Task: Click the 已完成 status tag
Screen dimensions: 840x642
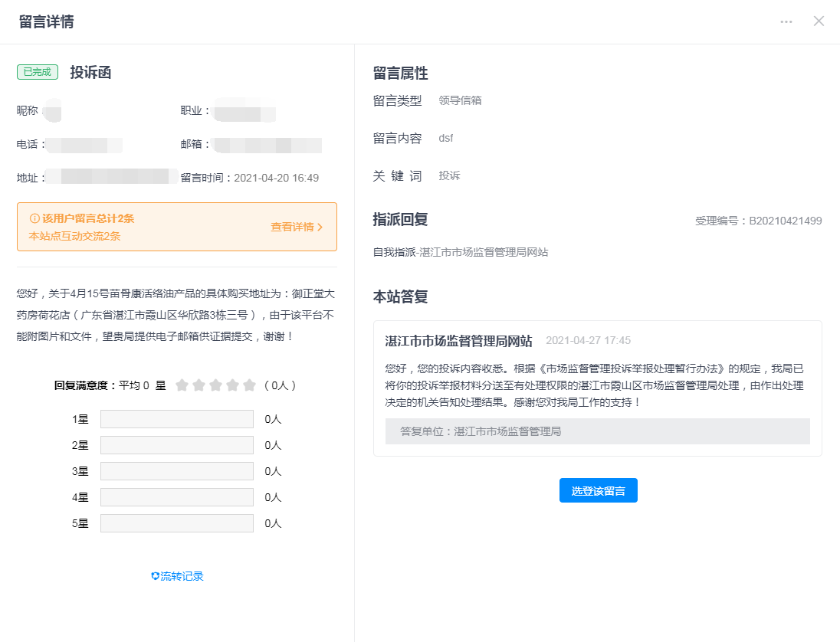Action: (x=38, y=72)
